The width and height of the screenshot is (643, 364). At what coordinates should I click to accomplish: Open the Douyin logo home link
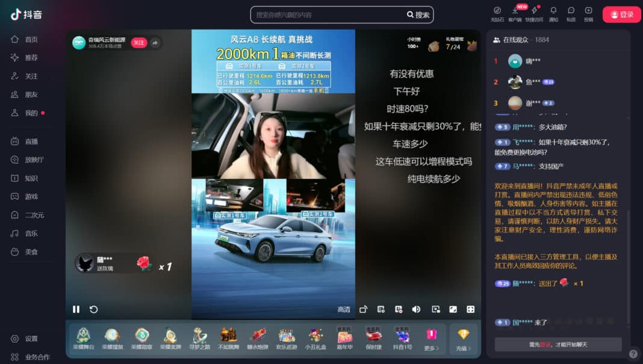coord(26,15)
